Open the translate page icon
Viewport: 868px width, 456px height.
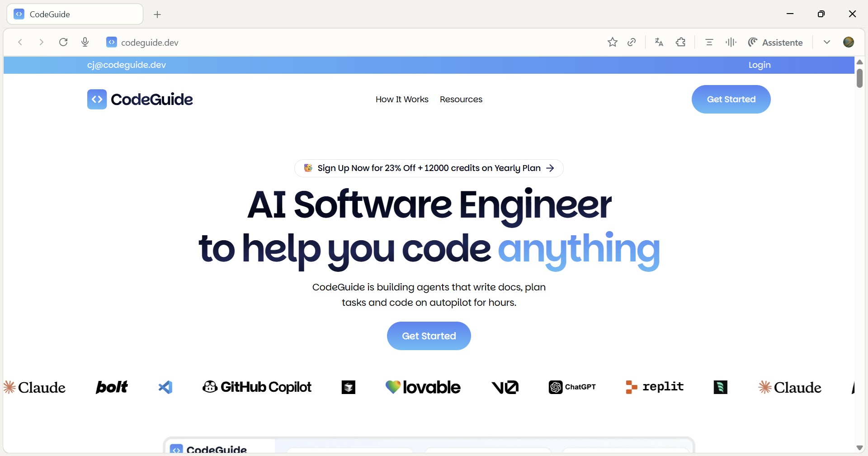[x=659, y=42]
